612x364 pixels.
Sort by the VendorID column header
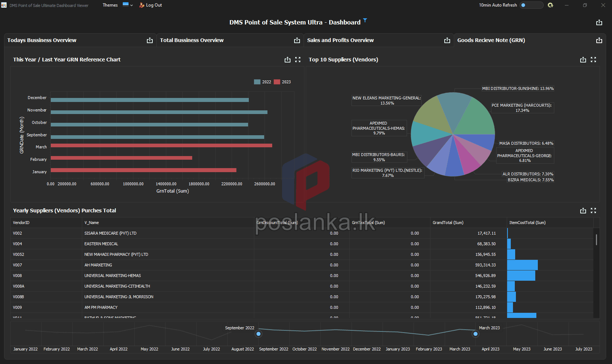pyautogui.click(x=46, y=223)
